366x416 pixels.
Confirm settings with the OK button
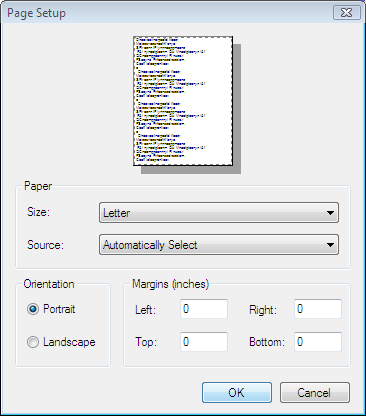click(x=237, y=393)
